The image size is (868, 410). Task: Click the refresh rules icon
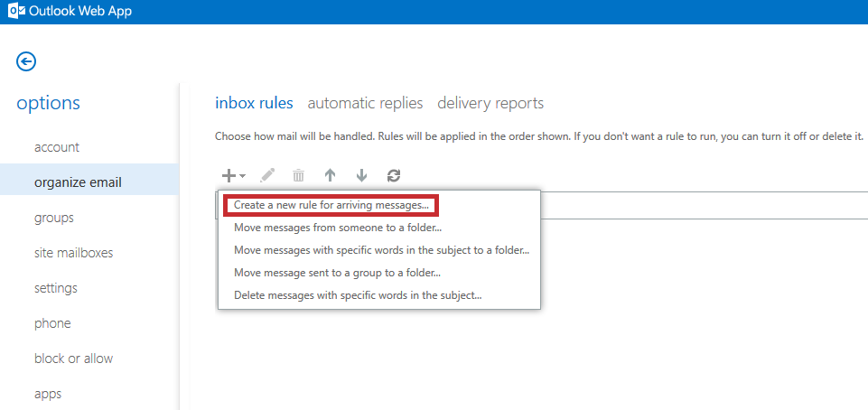click(393, 176)
